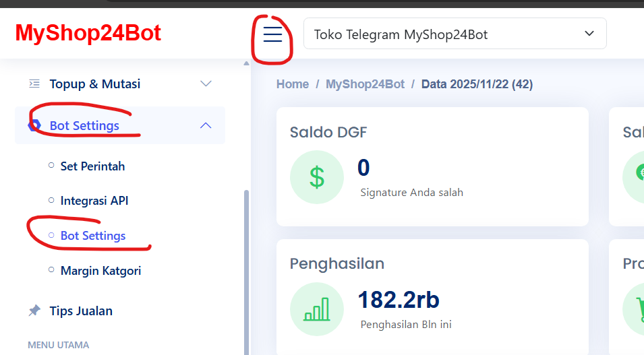Click the MyShop24Bot logo text
Screen dimensions: 644x355
[88, 33]
